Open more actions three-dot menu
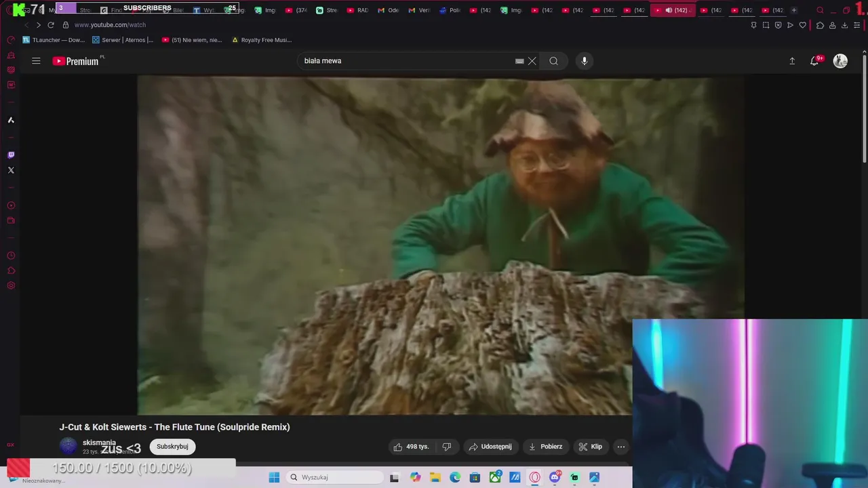Viewport: 868px width, 488px height. 620,447
